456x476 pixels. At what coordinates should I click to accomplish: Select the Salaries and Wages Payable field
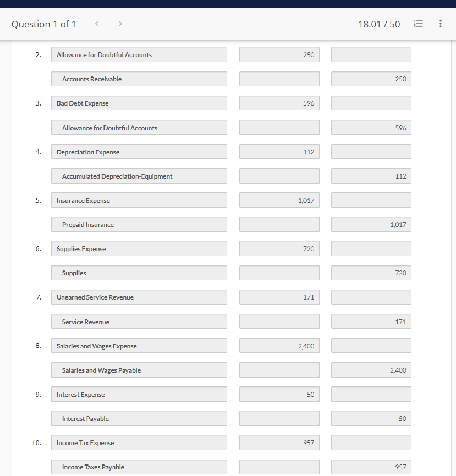[139, 370]
